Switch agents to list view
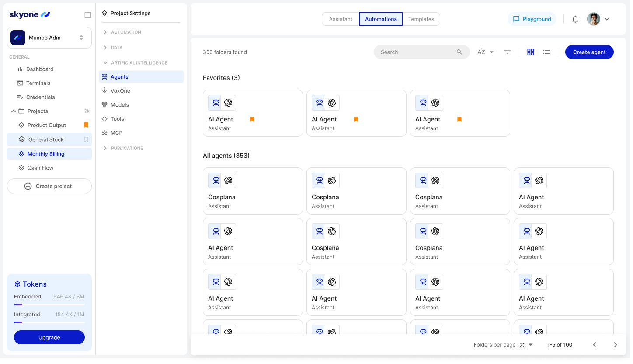This screenshot has height=364, width=633. (x=546, y=52)
